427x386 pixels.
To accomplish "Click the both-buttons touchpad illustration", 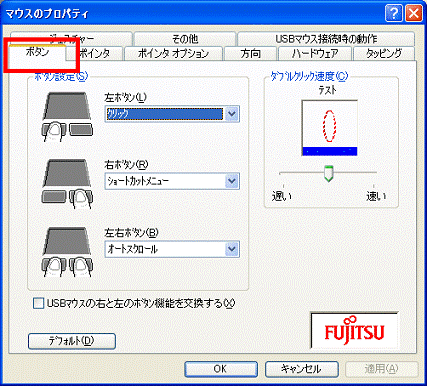I will tap(68, 252).
